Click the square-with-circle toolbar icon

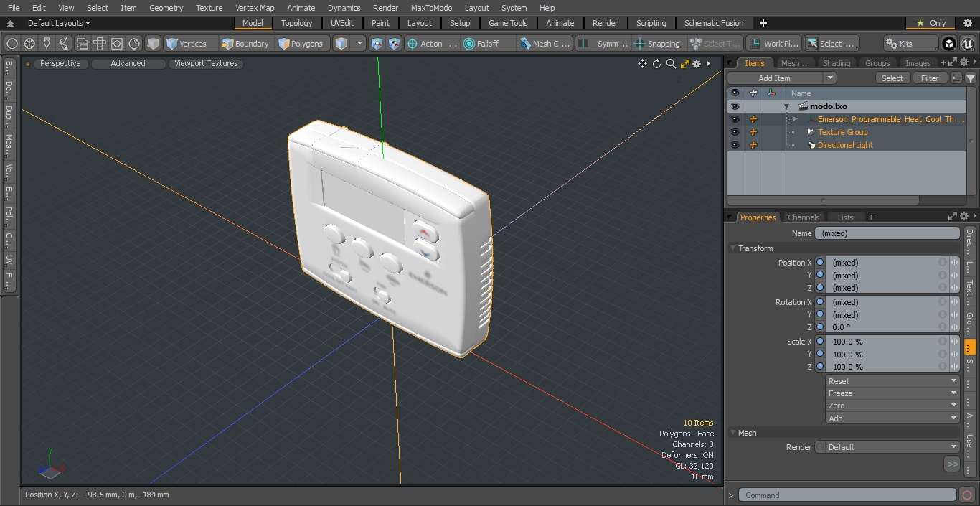tap(117, 44)
